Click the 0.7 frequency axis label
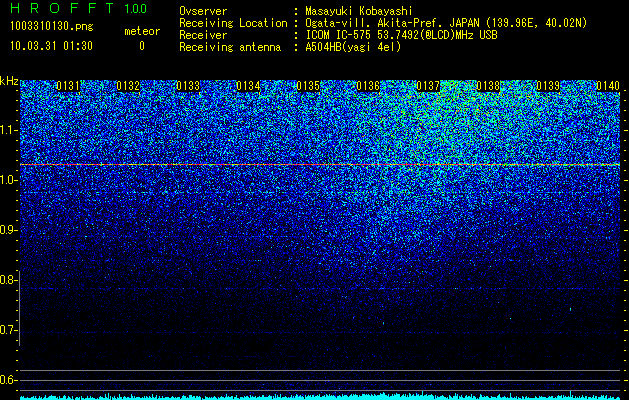629x400 pixels. (x=8, y=330)
